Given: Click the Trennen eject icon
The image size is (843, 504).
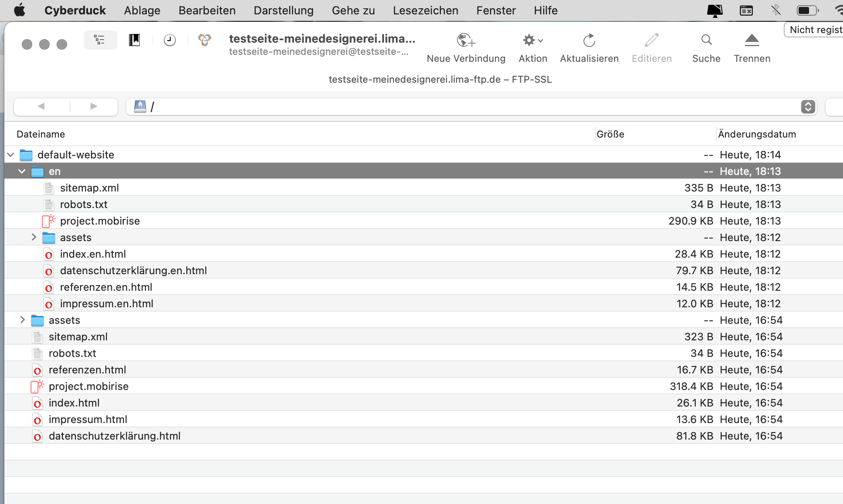Looking at the screenshot, I should 752,40.
